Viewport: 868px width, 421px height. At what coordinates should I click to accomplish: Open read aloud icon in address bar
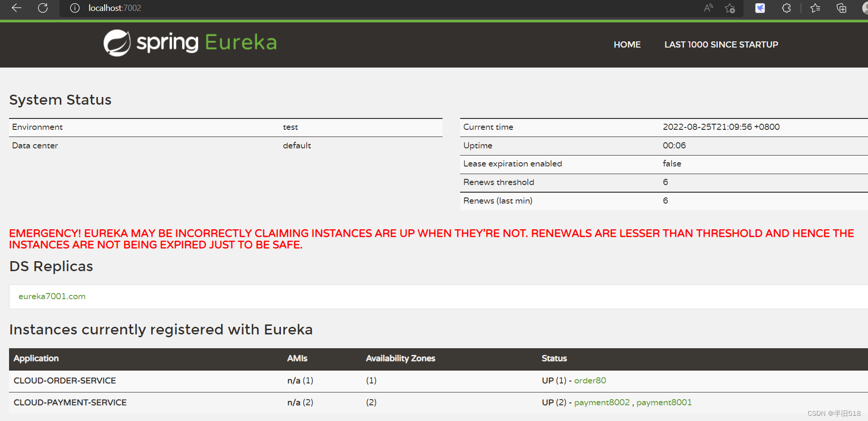click(708, 8)
